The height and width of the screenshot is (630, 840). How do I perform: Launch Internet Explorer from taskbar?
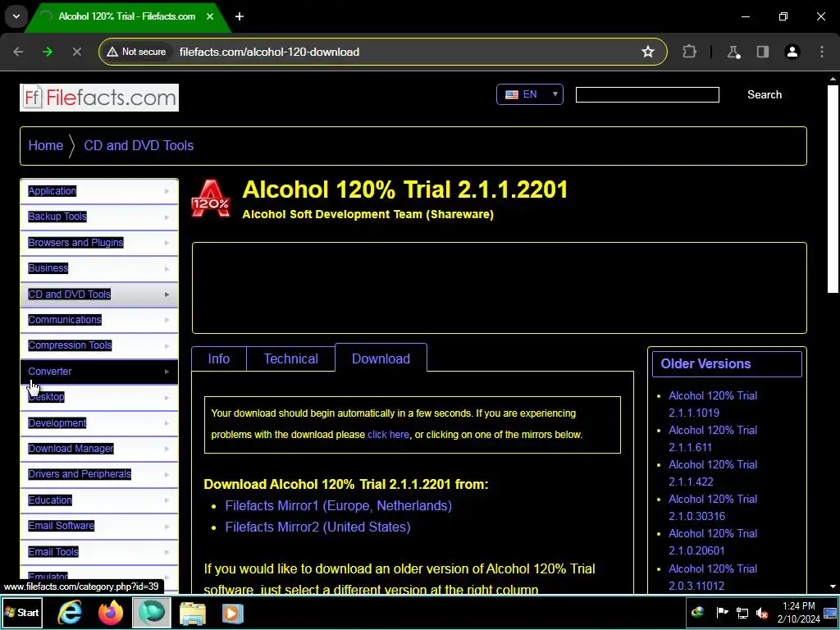coord(71,612)
